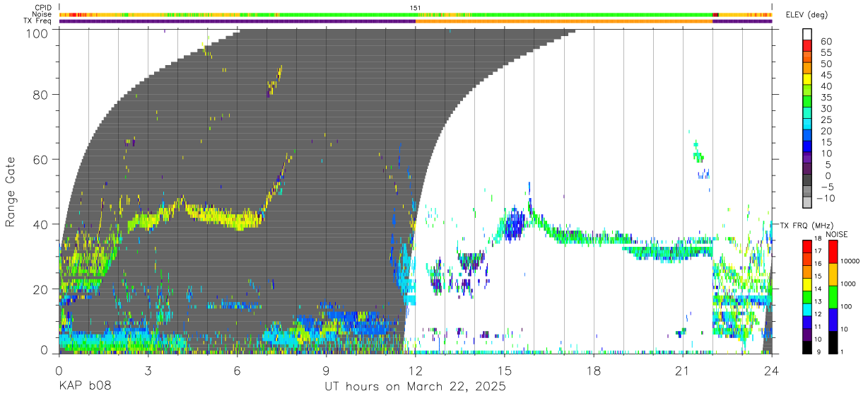Click dark red block in Noise strip near 22 UT
The image size is (868, 401).
pyautogui.click(x=715, y=14)
